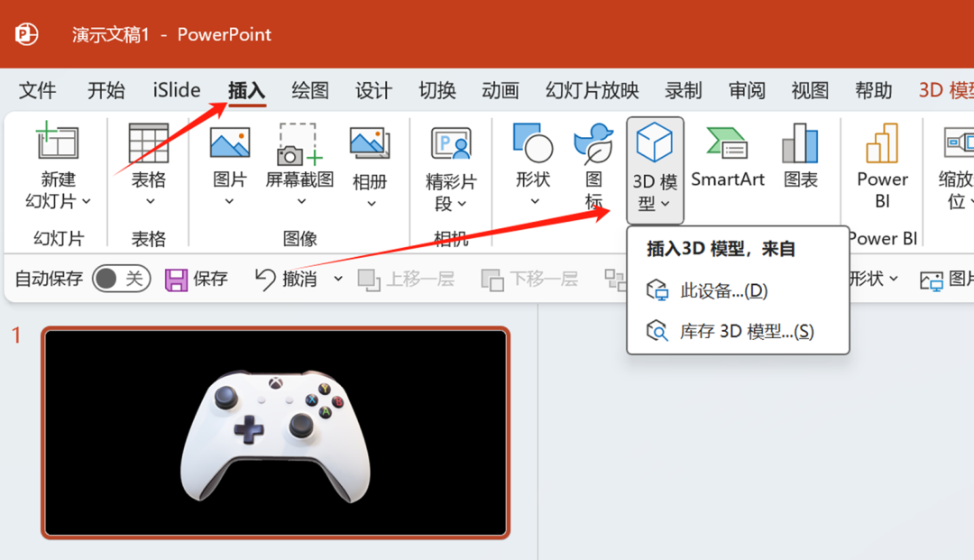Switch to the iSlide tab

[177, 91]
